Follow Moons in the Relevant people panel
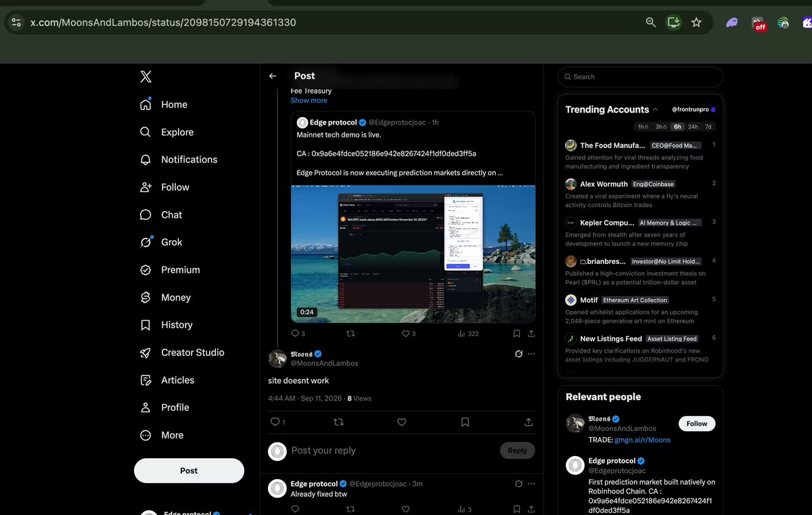 click(x=697, y=424)
